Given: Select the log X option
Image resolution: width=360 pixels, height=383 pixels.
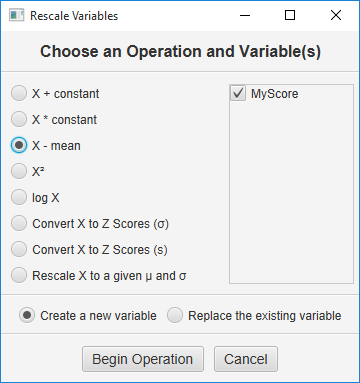Looking at the screenshot, I should point(19,197).
